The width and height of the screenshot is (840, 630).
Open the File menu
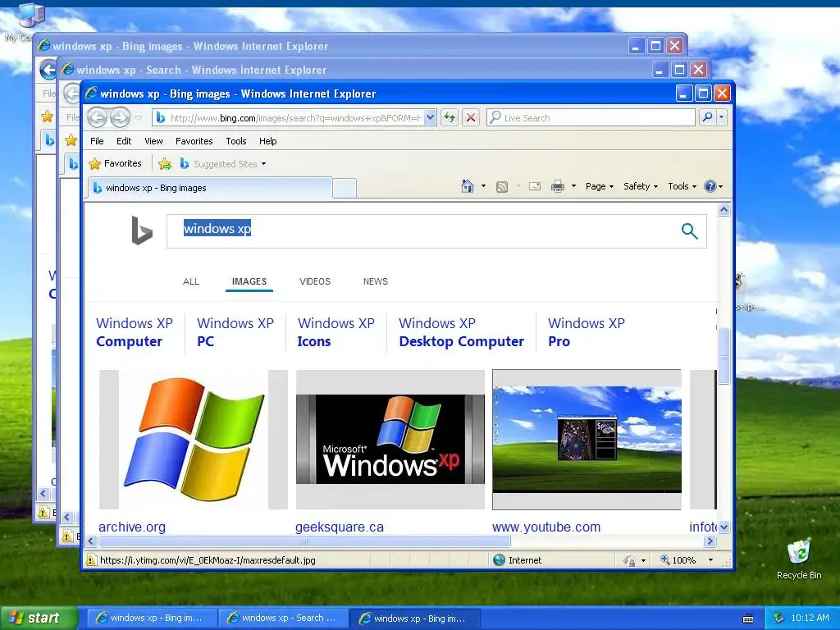click(x=97, y=141)
